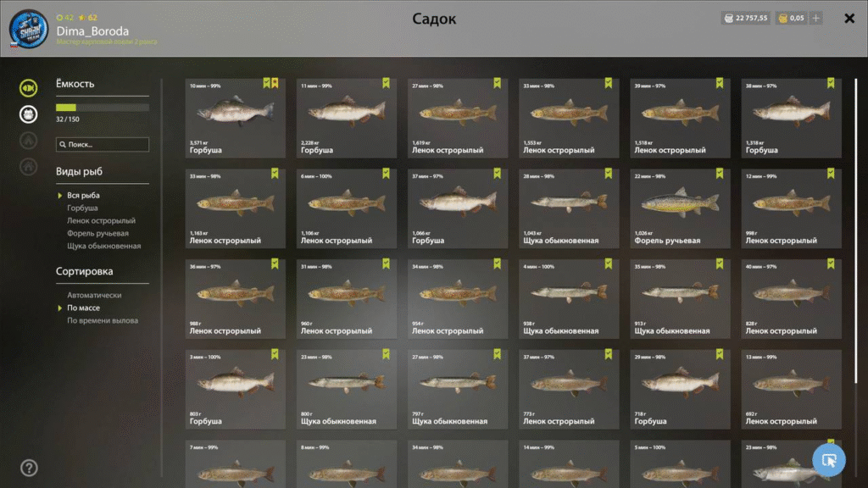This screenshot has height=488, width=868.
Task: Click the help question mark icon
Action: click(29, 468)
